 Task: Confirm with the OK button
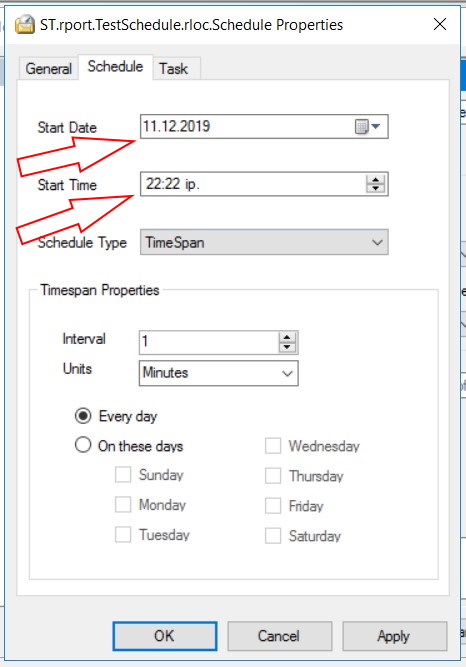point(165,636)
